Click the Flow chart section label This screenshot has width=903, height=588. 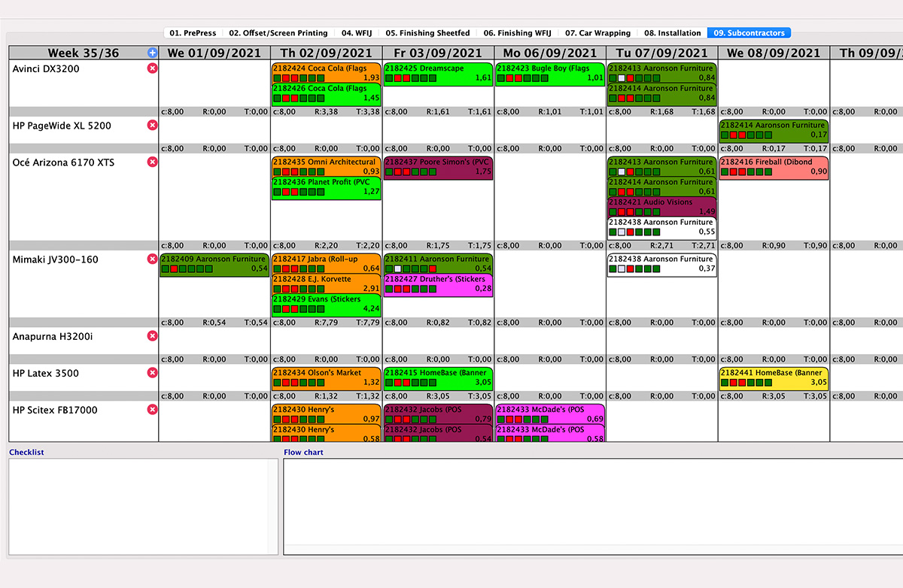303,452
